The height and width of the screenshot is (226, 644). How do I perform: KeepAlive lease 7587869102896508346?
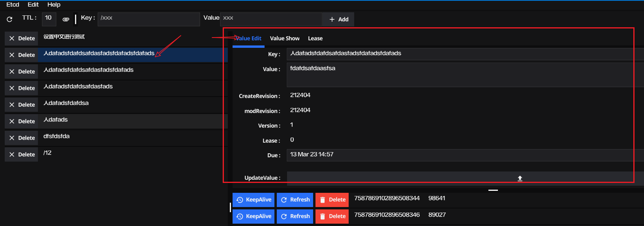pos(253,217)
